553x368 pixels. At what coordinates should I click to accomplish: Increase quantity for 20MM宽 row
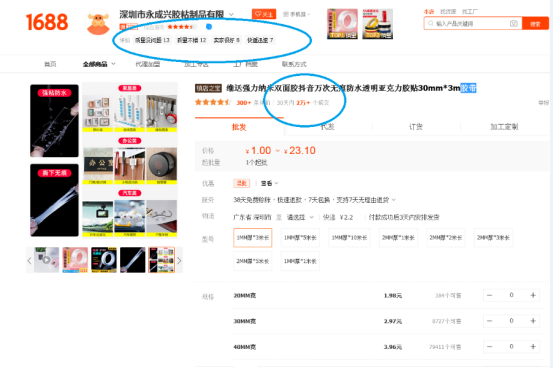point(533,295)
